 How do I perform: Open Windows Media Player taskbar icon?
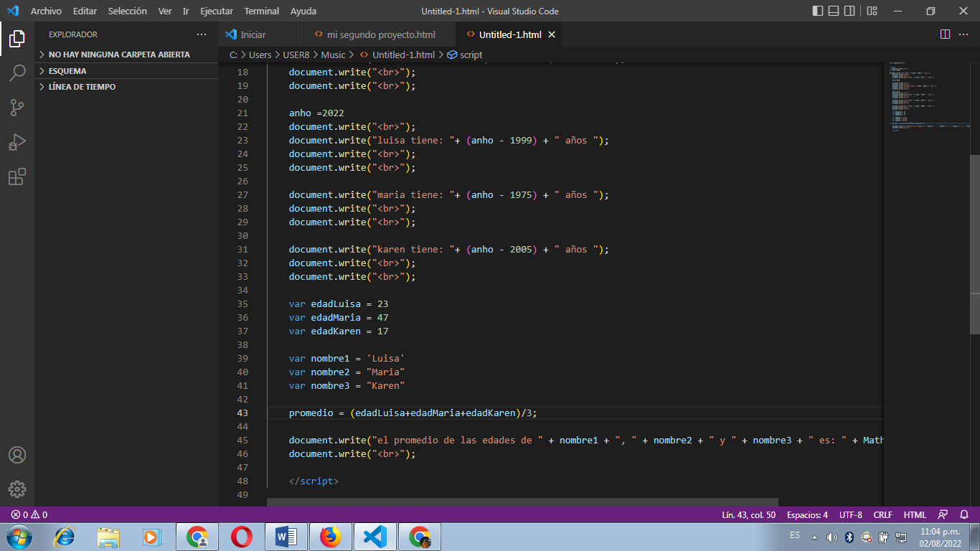(x=151, y=537)
